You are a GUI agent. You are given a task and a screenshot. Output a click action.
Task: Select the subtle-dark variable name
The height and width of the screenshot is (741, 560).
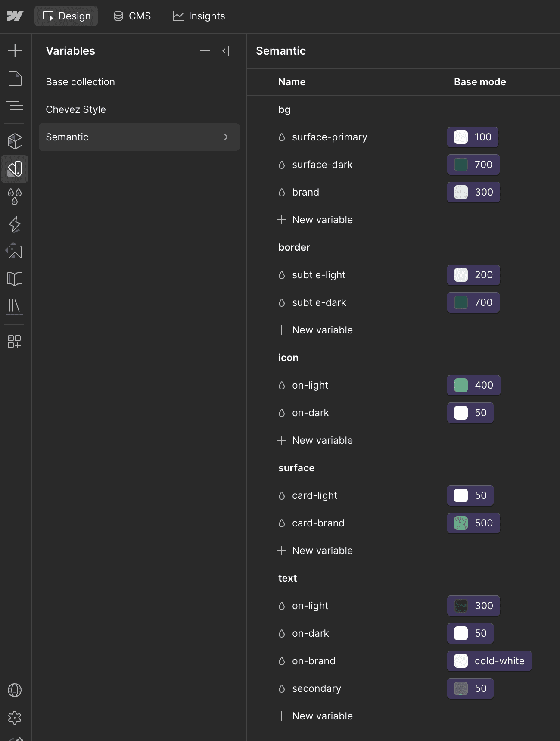click(x=319, y=302)
